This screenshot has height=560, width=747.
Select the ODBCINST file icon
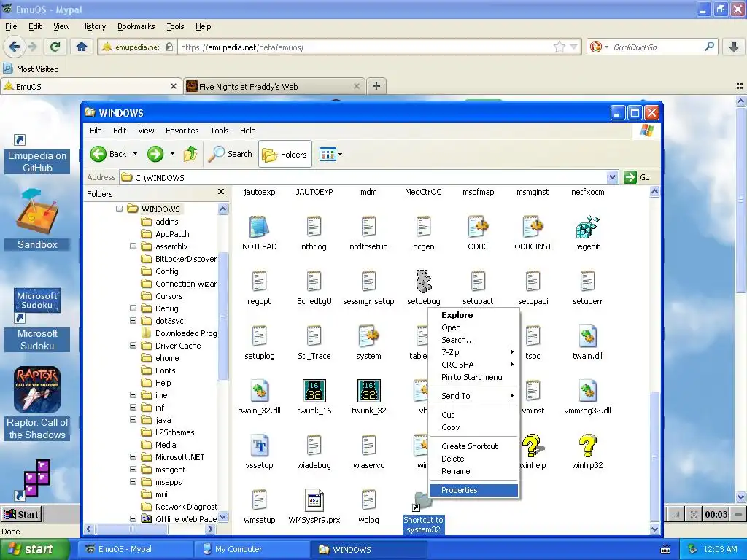click(533, 227)
